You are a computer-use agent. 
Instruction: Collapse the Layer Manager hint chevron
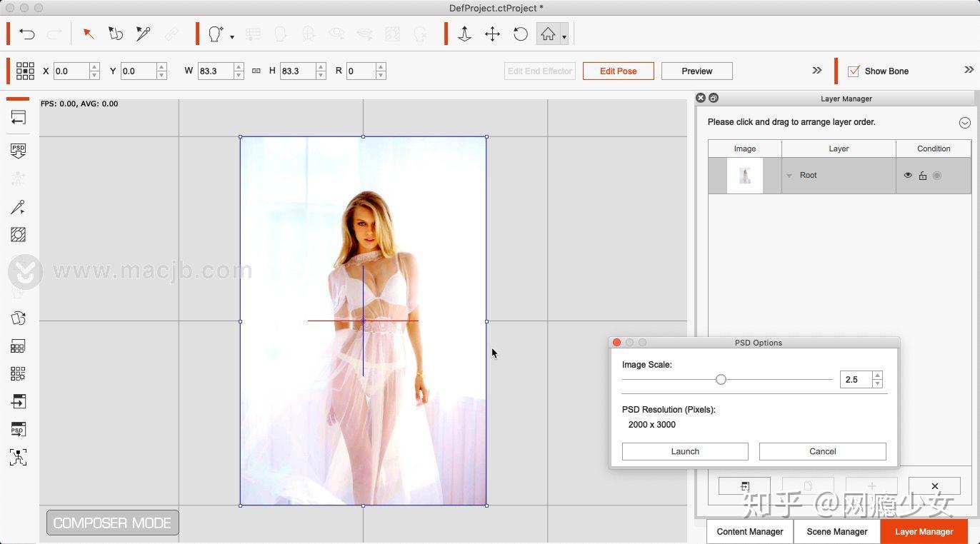click(964, 123)
